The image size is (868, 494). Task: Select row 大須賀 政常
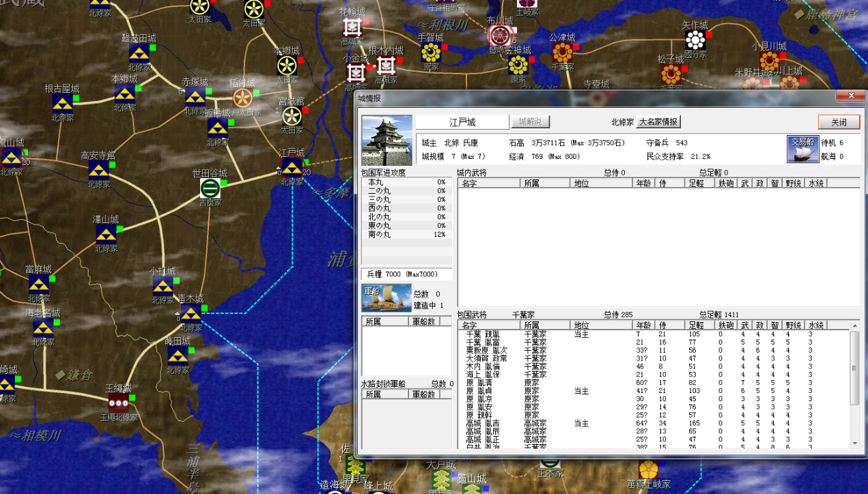click(653, 358)
